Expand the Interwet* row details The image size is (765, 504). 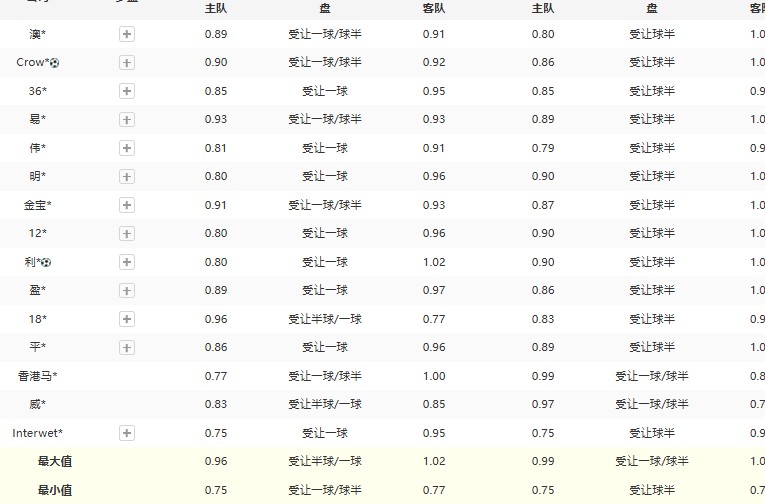coord(127,433)
